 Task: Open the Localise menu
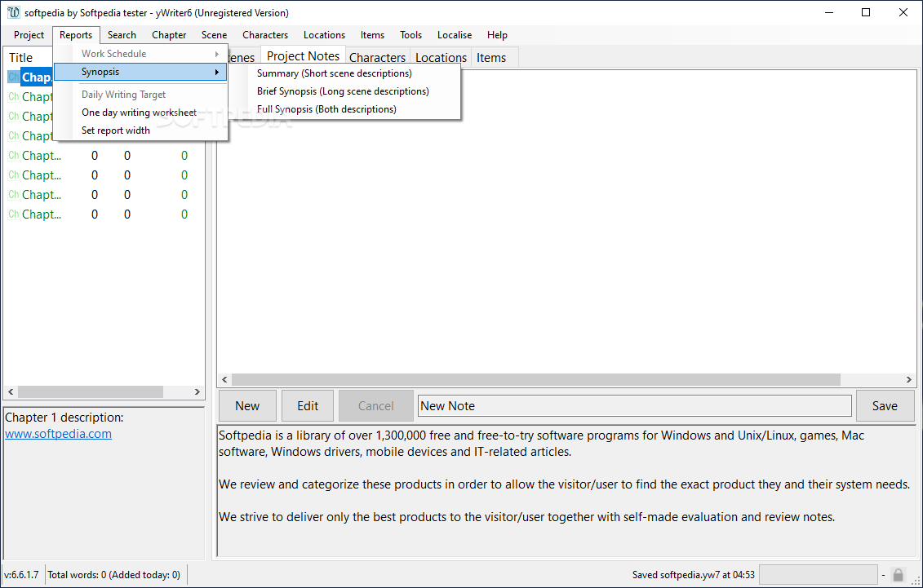455,35
